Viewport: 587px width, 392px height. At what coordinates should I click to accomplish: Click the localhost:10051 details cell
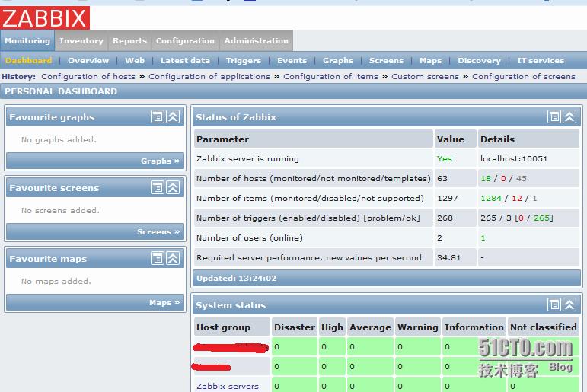528,158
